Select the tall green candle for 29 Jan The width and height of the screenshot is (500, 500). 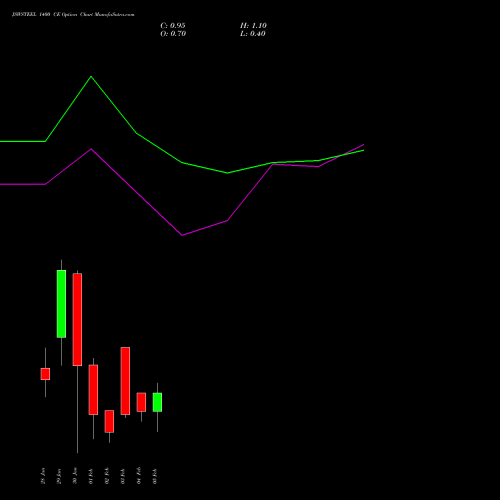click(x=61, y=304)
